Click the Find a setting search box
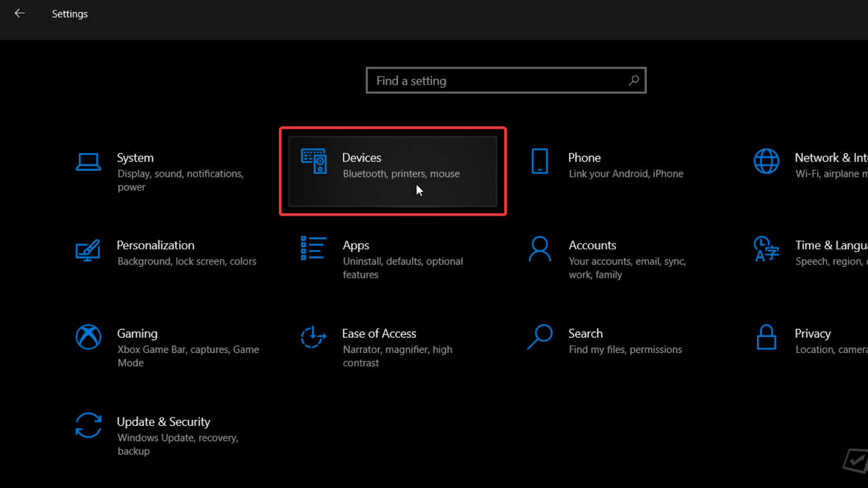 [x=506, y=80]
